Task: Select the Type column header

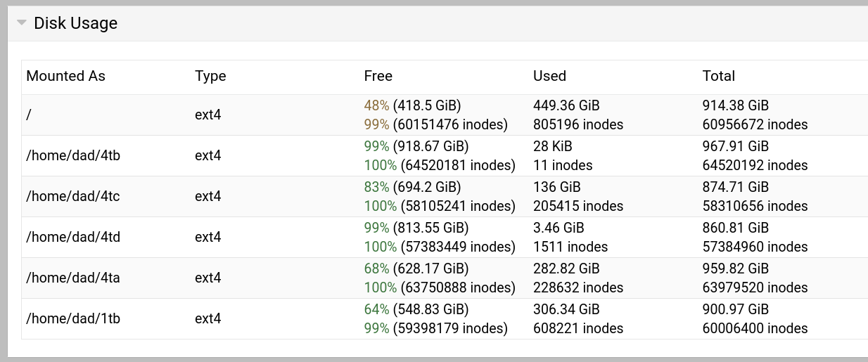Action: (x=210, y=76)
